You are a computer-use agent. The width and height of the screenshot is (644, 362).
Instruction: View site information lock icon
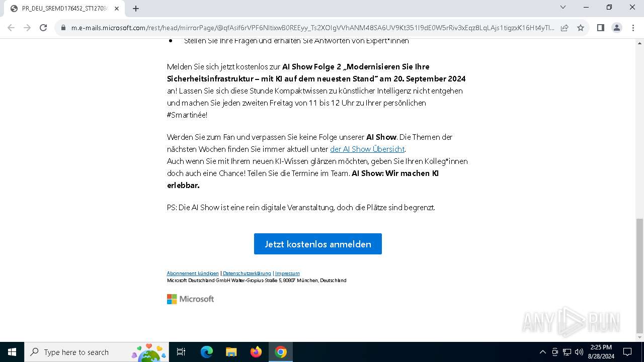click(63, 28)
